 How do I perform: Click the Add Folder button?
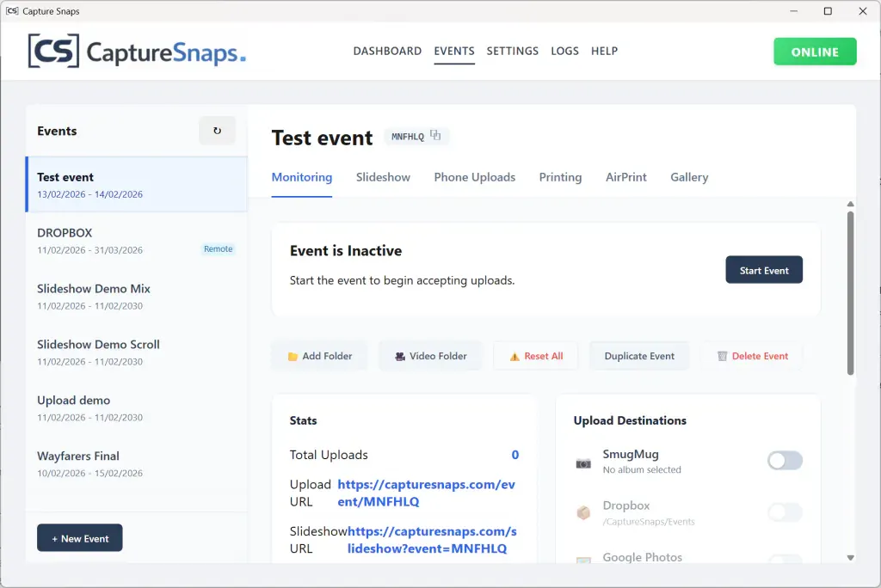320,356
